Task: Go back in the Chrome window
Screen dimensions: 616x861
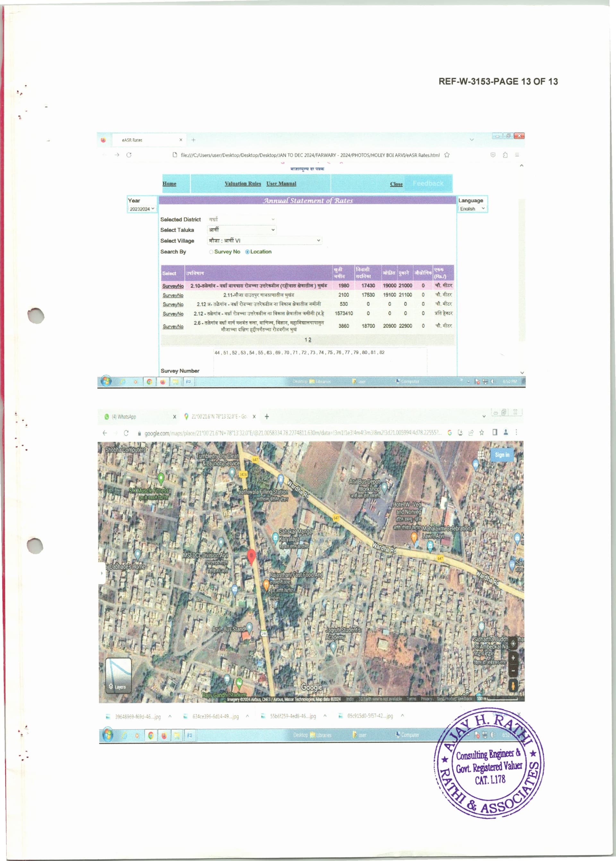Action: tap(105, 433)
